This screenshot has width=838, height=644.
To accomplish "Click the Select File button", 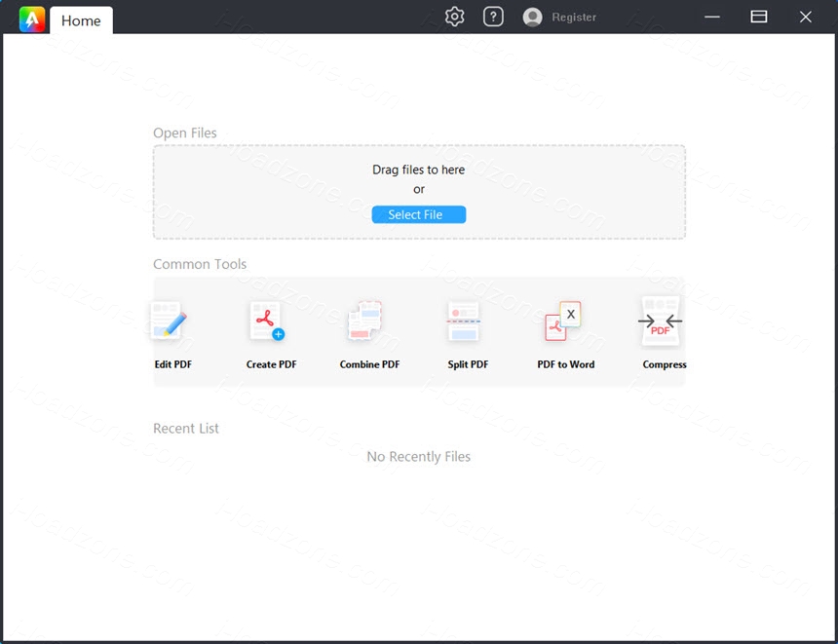I will click(x=418, y=214).
